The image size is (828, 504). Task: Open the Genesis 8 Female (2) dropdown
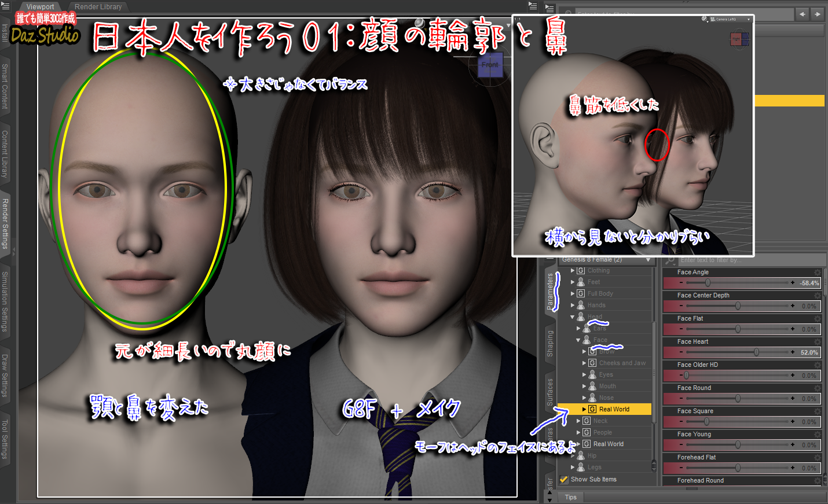[647, 259]
